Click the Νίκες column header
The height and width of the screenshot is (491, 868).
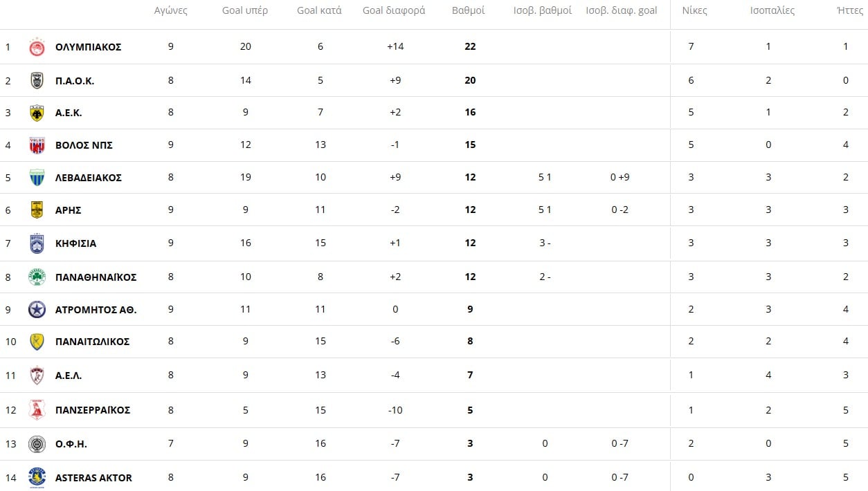click(x=694, y=10)
